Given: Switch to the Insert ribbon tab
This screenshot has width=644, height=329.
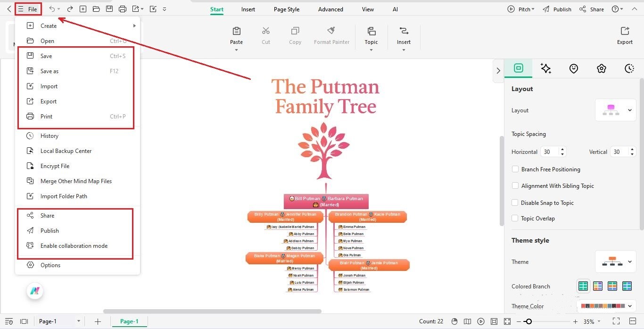Looking at the screenshot, I should [248, 9].
